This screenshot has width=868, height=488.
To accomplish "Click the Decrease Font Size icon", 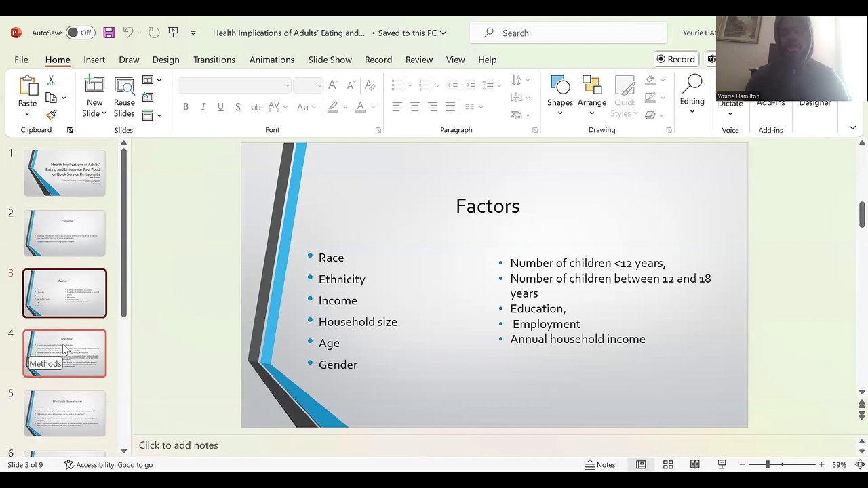I will coord(351,85).
